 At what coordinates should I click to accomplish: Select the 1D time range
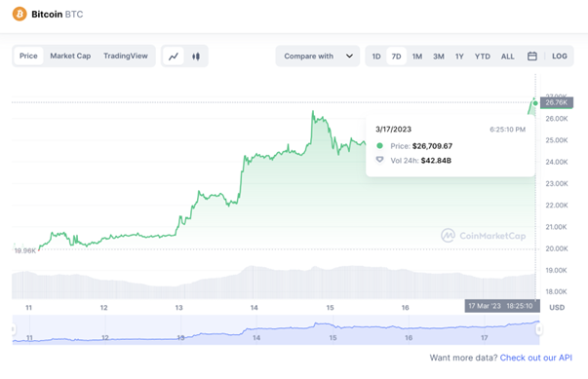click(x=376, y=57)
